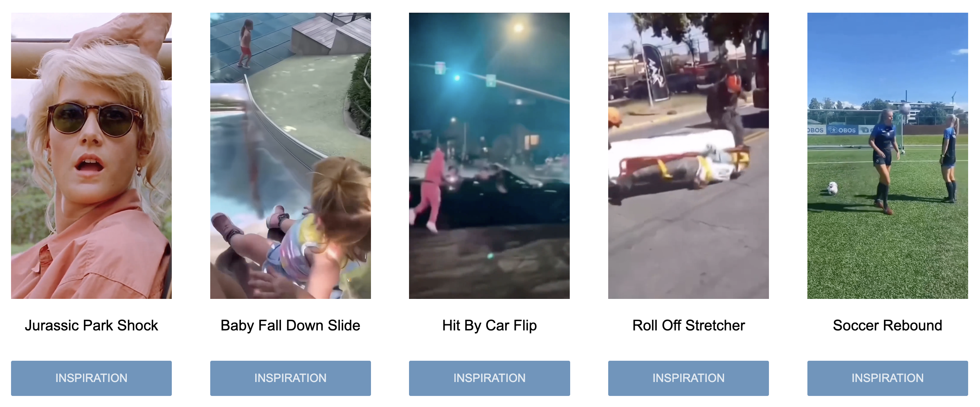Click the "Jurassic Park Shock" title text

tap(91, 326)
